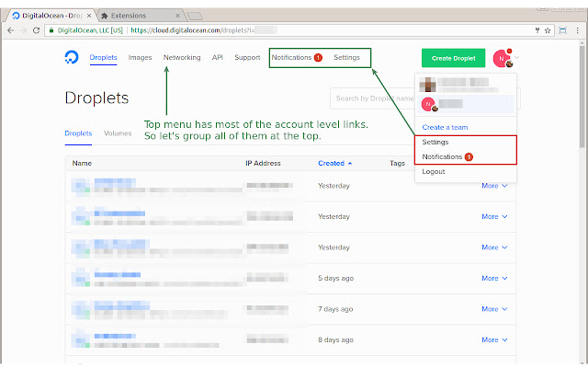Viewport: 588px width, 368px height.
Task: Open Images in top navigation
Action: 140,57
